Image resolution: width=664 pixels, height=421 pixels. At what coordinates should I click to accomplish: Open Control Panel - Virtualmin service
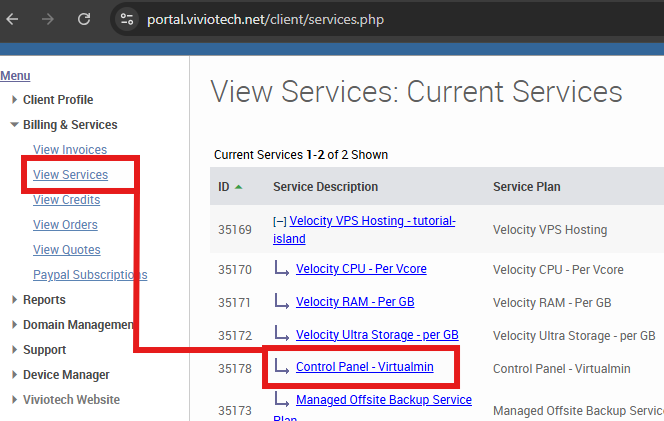pos(364,367)
